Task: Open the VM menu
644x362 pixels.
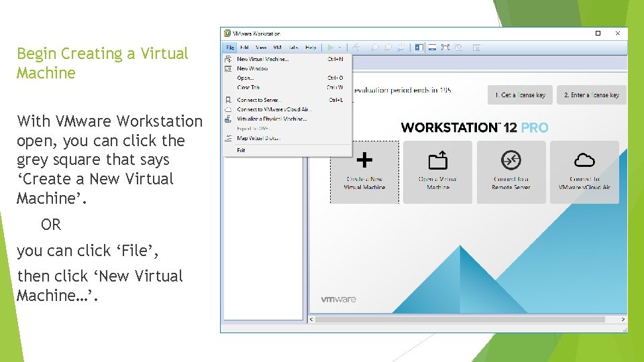Action: pyautogui.click(x=277, y=48)
